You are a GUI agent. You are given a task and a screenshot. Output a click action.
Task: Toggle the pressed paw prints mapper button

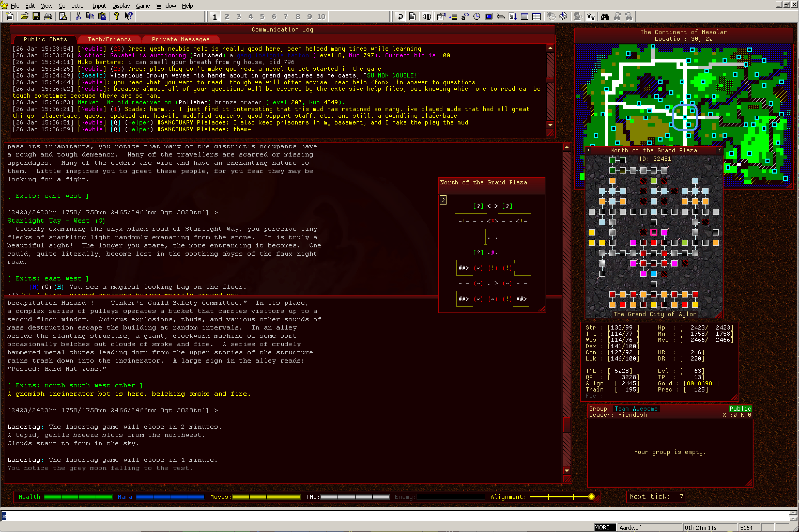[590, 16]
